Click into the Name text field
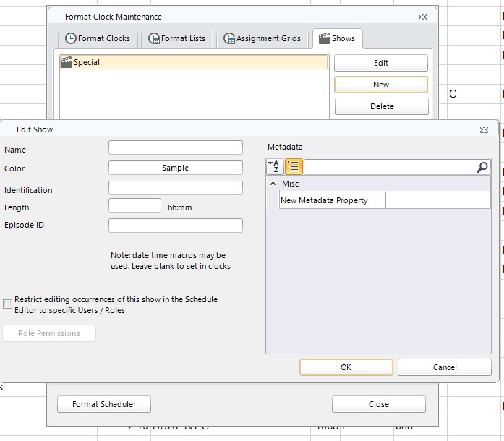The width and height of the screenshot is (504, 441). click(176, 147)
